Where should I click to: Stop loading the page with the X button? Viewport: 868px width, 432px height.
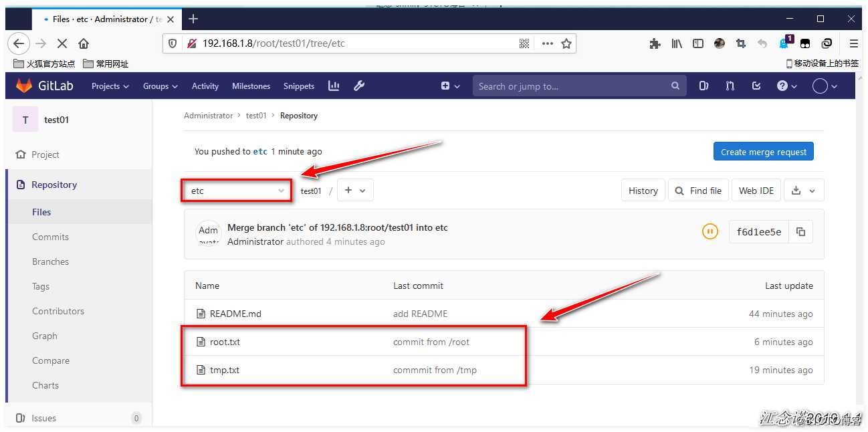[62, 43]
